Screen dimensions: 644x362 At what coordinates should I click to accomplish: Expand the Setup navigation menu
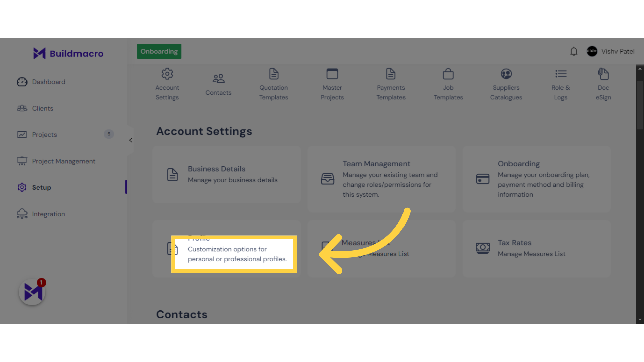coord(41,187)
